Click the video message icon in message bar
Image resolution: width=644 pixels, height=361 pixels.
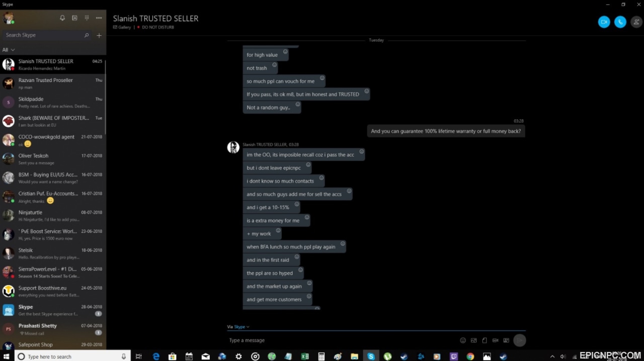pos(496,340)
